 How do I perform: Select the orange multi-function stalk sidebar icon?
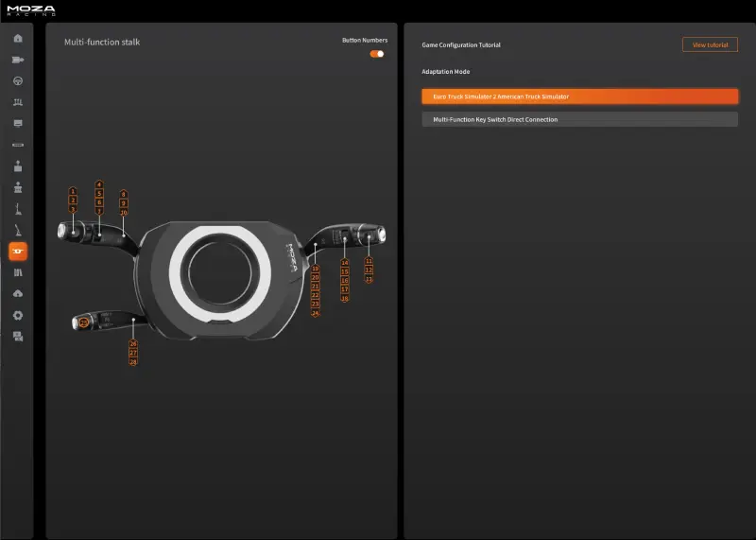[18, 252]
